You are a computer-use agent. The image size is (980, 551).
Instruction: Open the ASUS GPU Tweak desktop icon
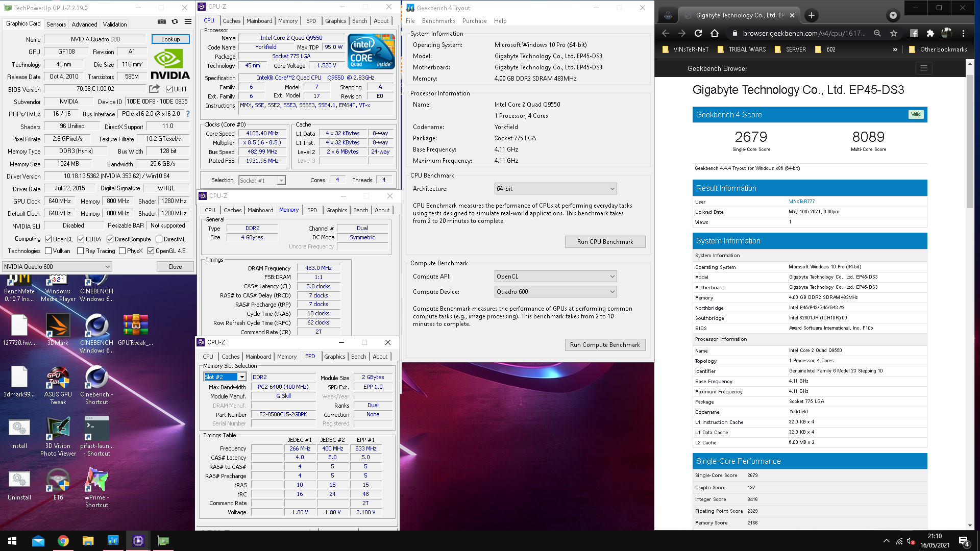point(58,385)
